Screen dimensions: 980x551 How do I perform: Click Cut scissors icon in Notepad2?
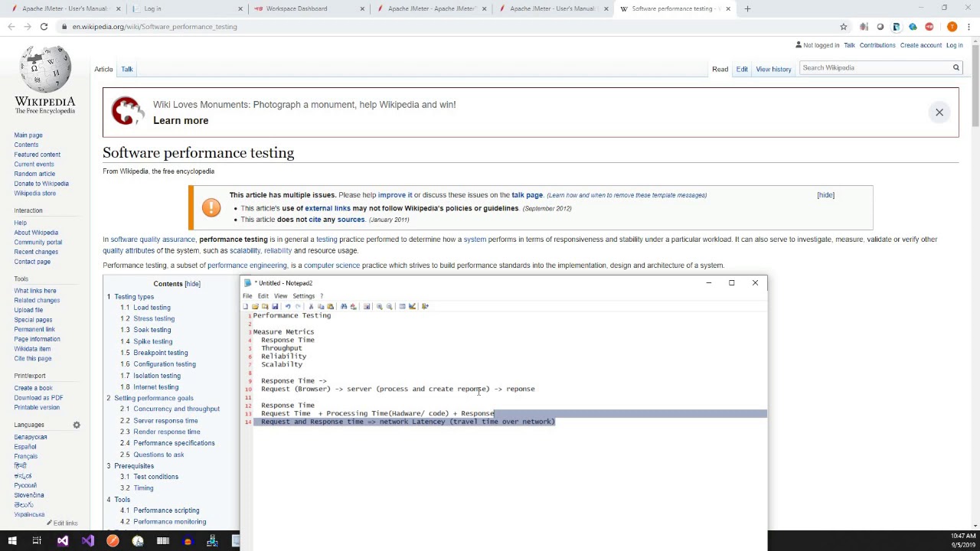click(311, 306)
